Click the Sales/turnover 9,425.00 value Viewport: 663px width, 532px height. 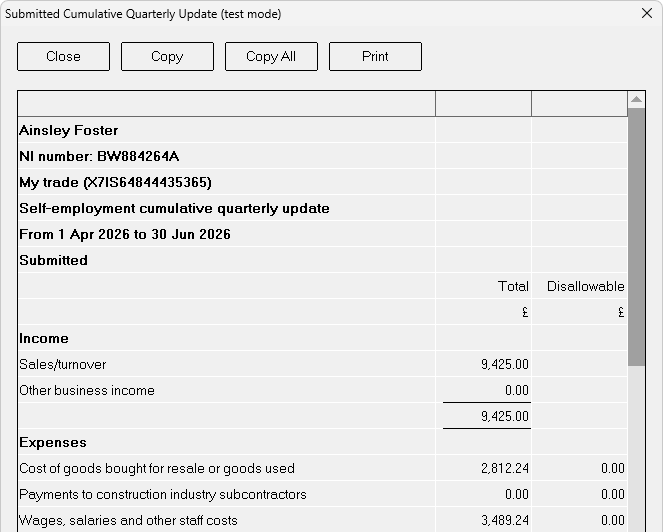pos(505,365)
